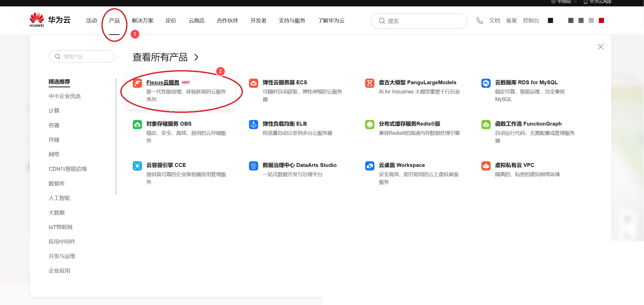Select the CDN与智能边缘 category
Screen dimensions: 644x305
click(68, 169)
